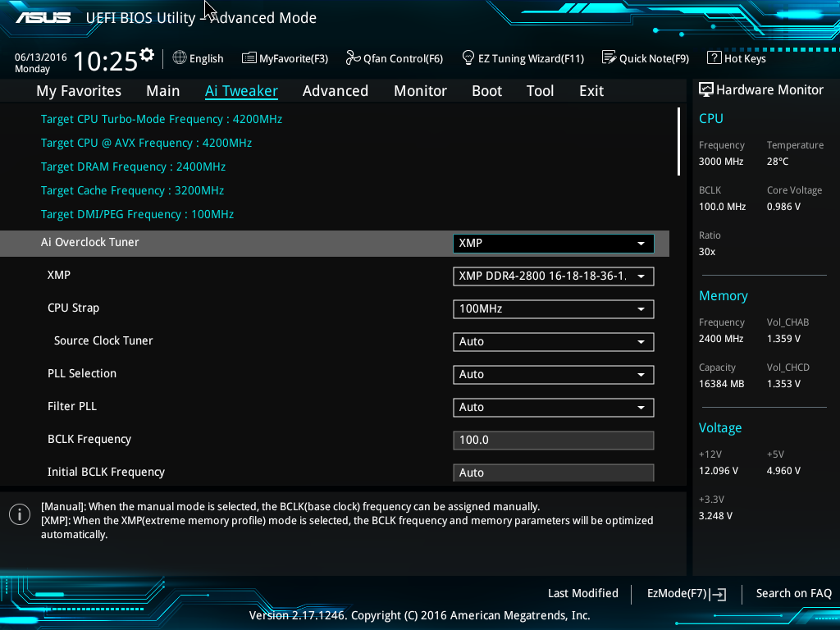Click the +5V reading 4.960 V

coord(783,470)
